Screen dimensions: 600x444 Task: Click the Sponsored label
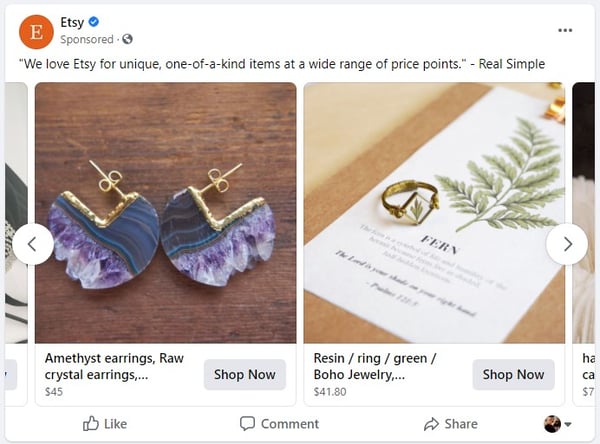pyautogui.click(x=87, y=39)
